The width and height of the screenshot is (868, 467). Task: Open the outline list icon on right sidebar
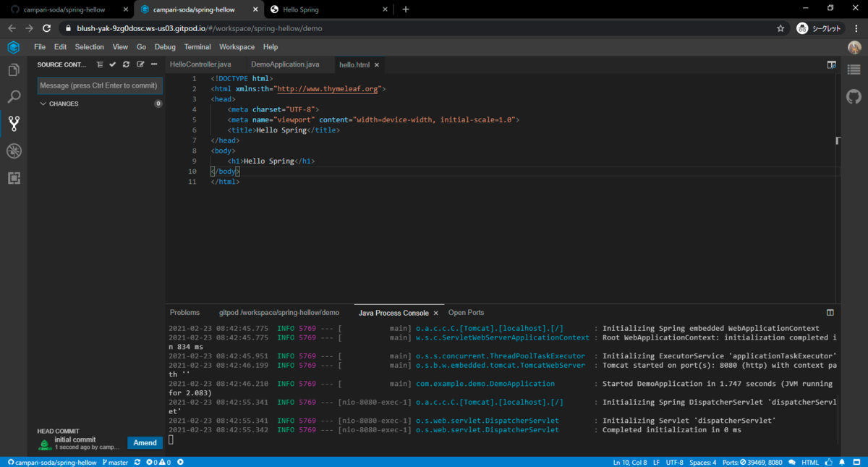pos(854,70)
